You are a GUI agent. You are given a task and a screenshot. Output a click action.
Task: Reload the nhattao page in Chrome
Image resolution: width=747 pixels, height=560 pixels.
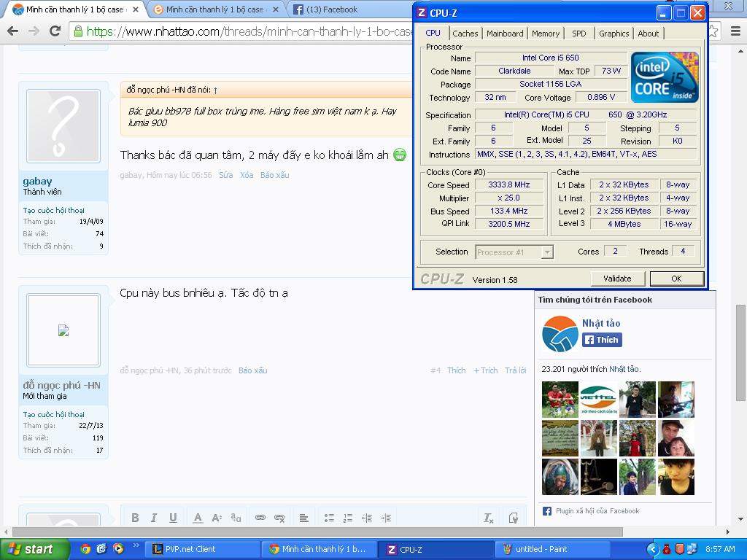pyautogui.click(x=55, y=31)
